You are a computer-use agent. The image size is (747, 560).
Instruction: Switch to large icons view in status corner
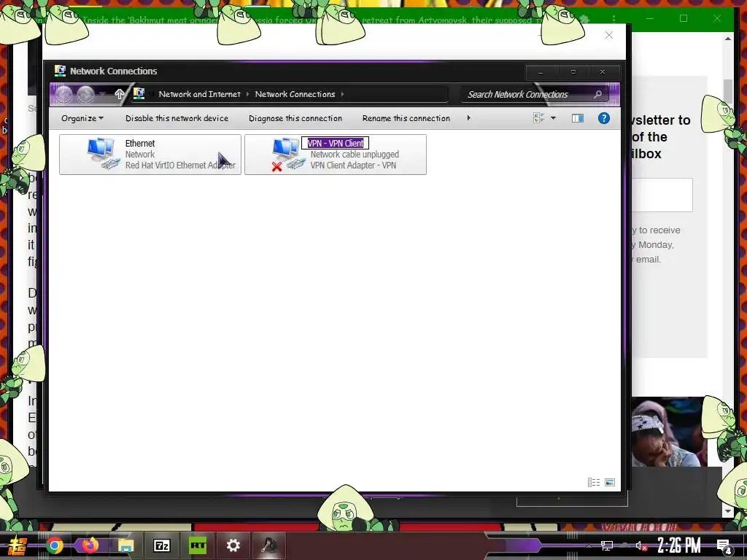(609, 483)
